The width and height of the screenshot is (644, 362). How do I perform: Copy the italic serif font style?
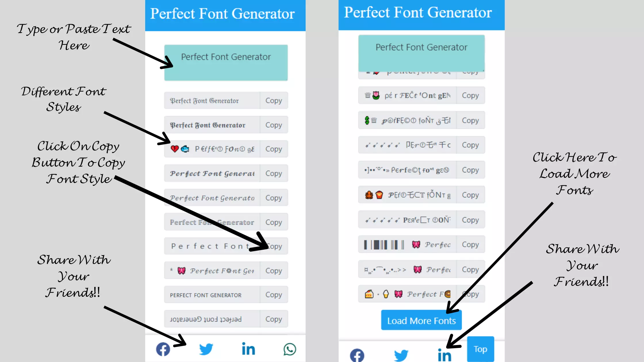273,198
